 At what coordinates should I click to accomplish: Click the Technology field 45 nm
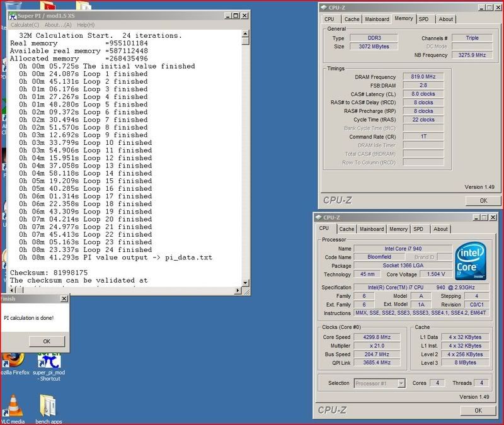(367, 274)
